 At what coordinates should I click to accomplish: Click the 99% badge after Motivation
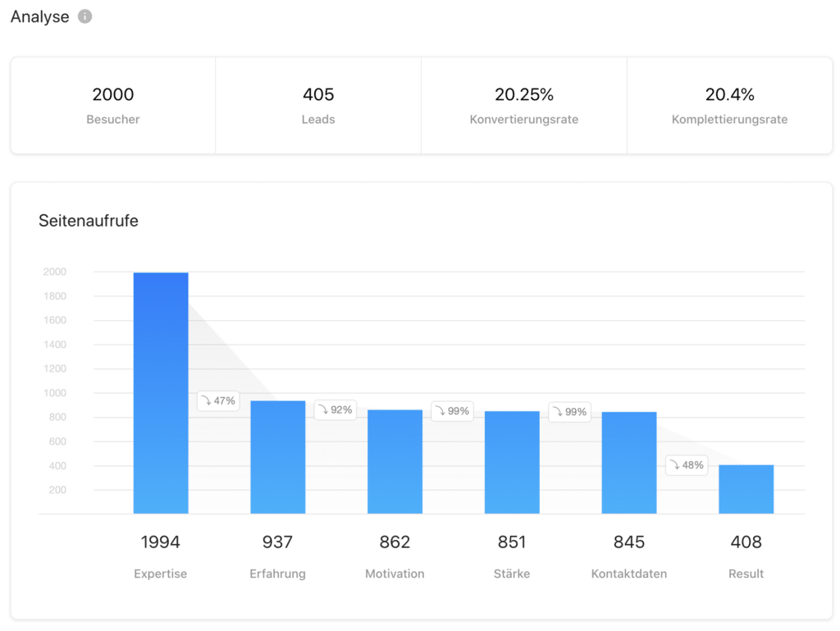pos(453,411)
